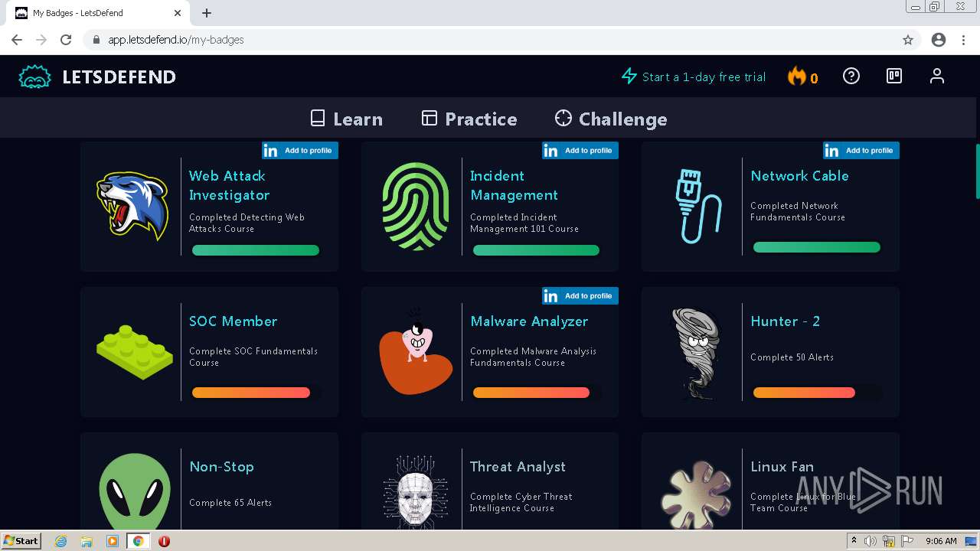Screen dimensions: 980x551
Task: Reload the page in the browser
Action: click(x=66, y=40)
